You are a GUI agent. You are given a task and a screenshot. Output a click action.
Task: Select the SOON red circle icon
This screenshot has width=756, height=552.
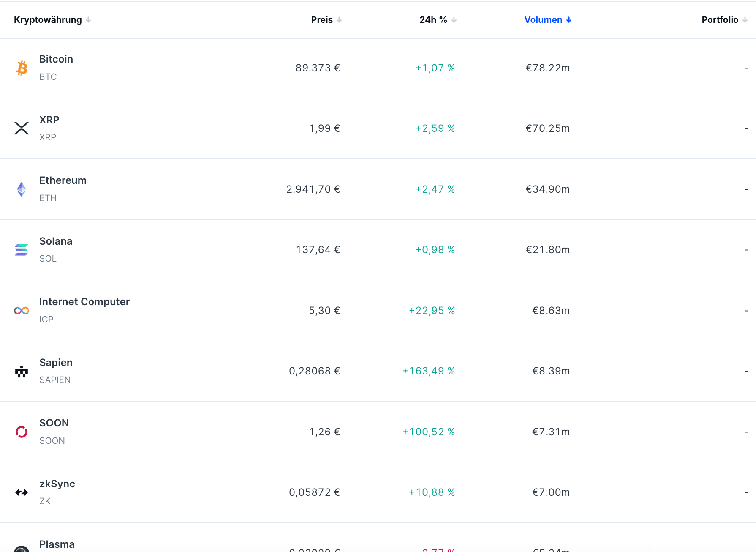[22, 432]
